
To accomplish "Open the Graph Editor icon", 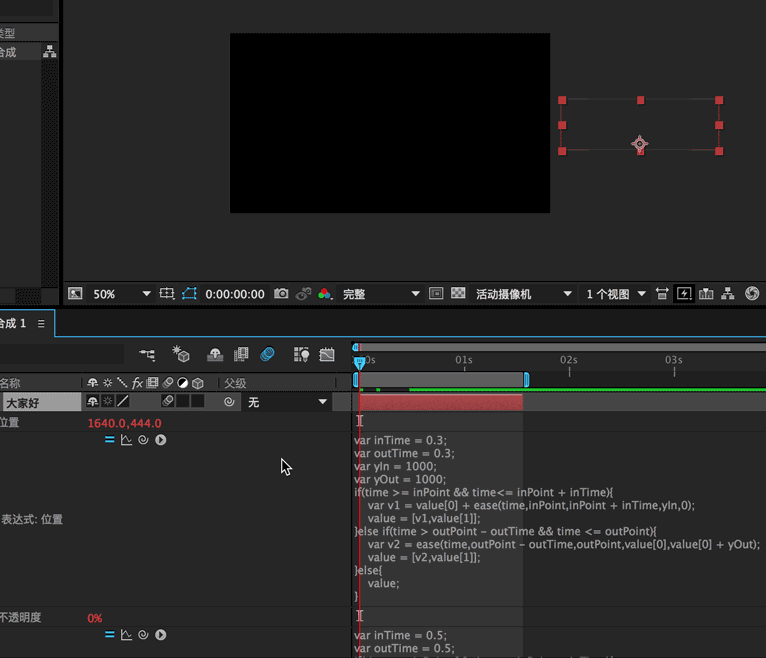I will (327, 354).
